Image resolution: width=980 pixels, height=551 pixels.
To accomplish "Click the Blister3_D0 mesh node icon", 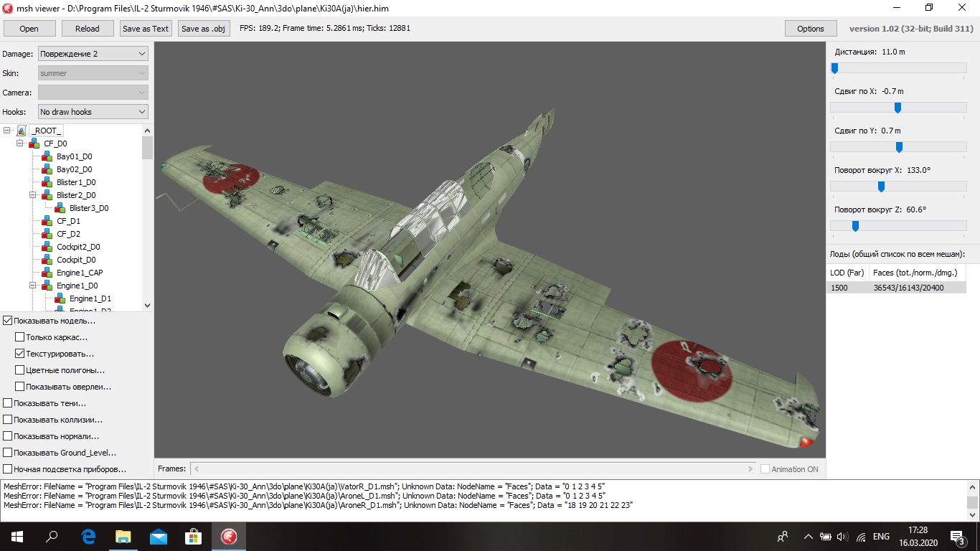I will click(x=60, y=208).
